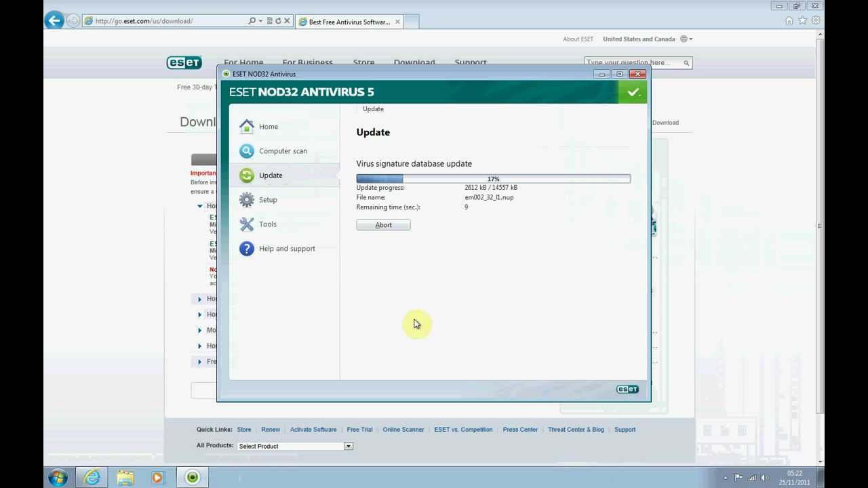Open Internet Explorer tools gear

[x=816, y=21]
